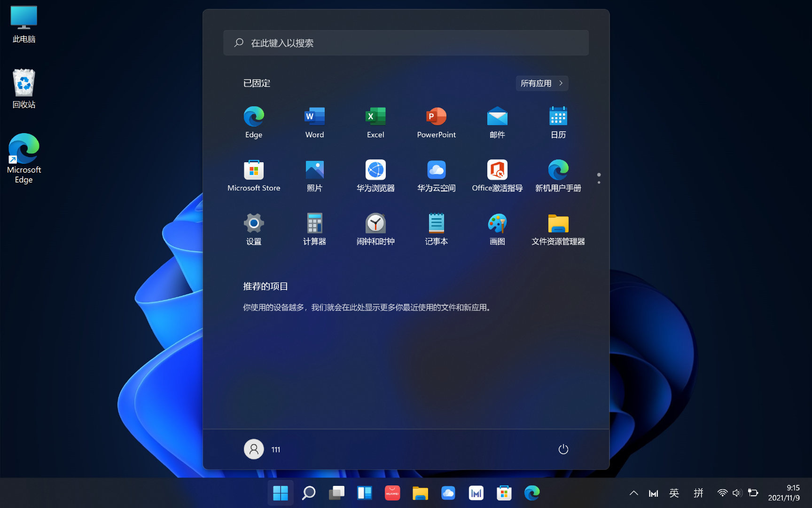Viewport: 812px width, 508px height.
Task: Open the power options menu
Action: (x=563, y=449)
